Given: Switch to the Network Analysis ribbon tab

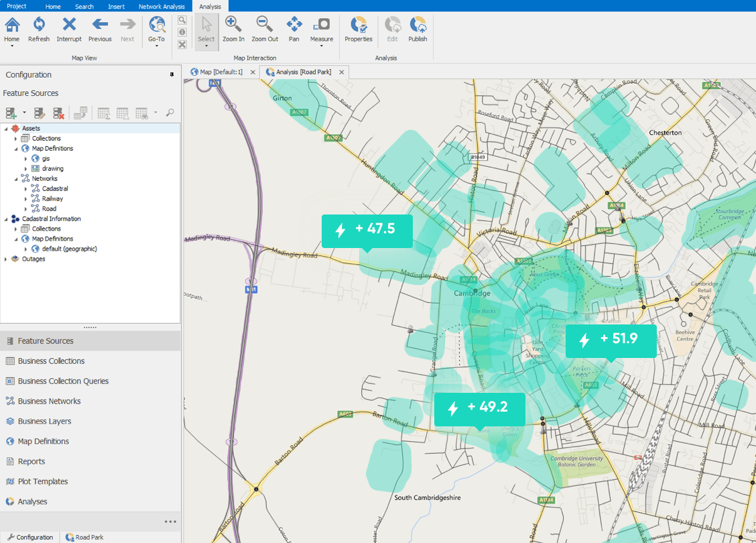Looking at the screenshot, I should tap(162, 6).
